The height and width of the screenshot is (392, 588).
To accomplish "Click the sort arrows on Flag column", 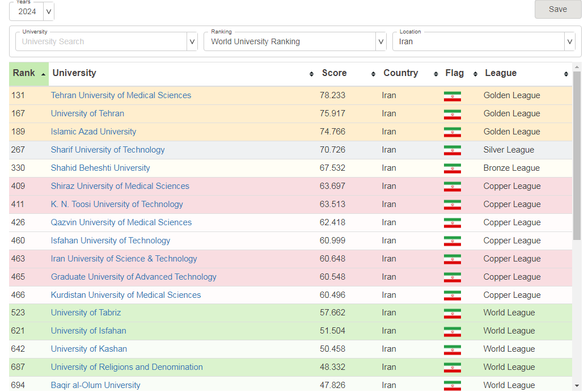I will [x=475, y=74].
